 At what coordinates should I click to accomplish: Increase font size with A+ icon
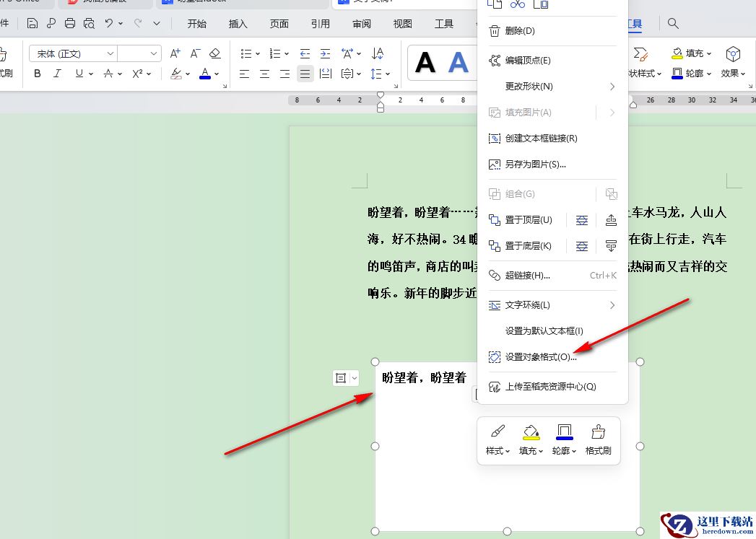pyautogui.click(x=175, y=53)
